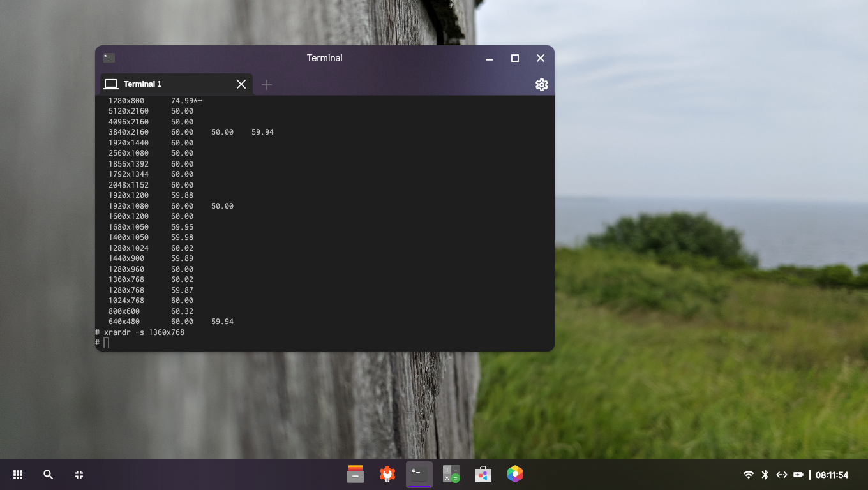Click the Terminal icon in the taskbar
The height and width of the screenshot is (490, 868).
tap(419, 475)
